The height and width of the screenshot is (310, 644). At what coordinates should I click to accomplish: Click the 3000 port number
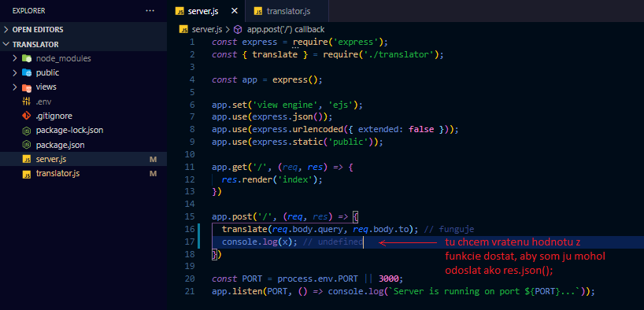389,279
